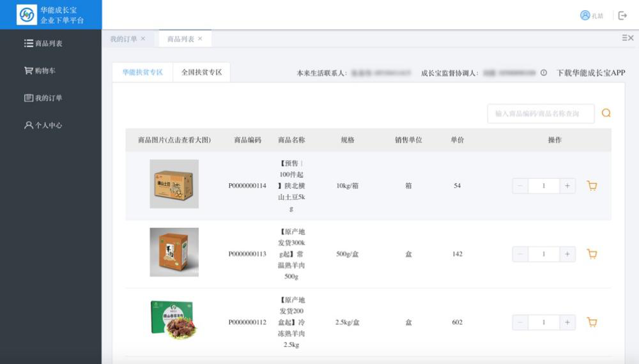Increase quantity for product P0000000113
The height and width of the screenshot is (364, 639).
567,254
